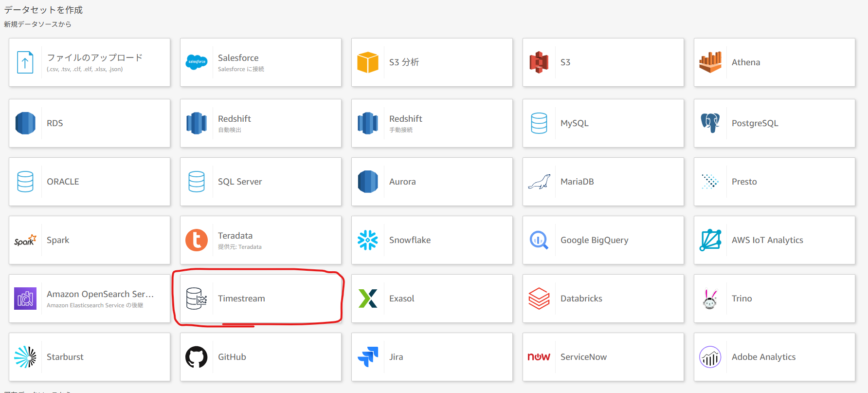Click the SQL Server database icon
Screen dimensions: 868x393
(197, 182)
